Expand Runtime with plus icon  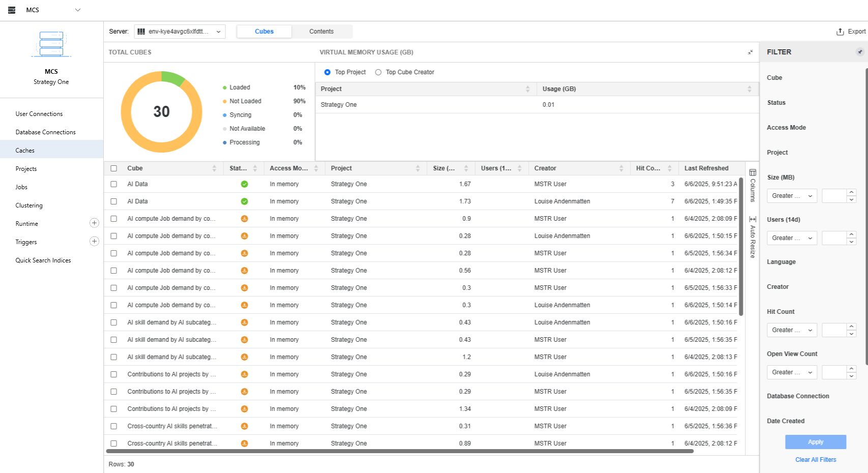coord(94,223)
